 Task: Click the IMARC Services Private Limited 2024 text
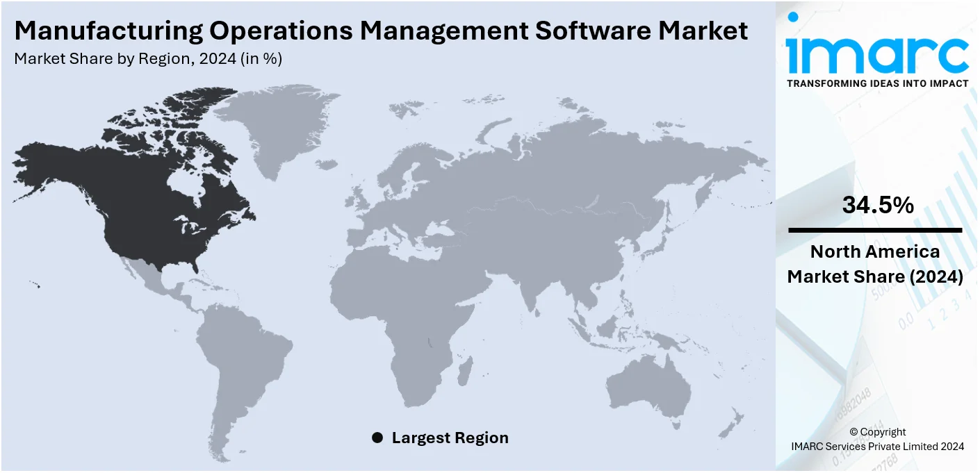[x=877, y=447]
